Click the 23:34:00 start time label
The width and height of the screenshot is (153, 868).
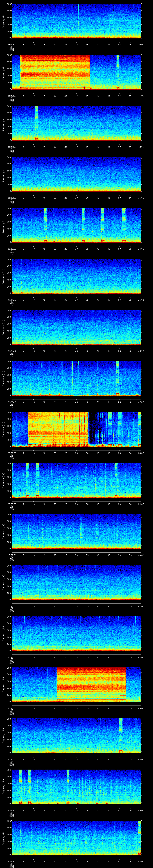coord(12,300)
